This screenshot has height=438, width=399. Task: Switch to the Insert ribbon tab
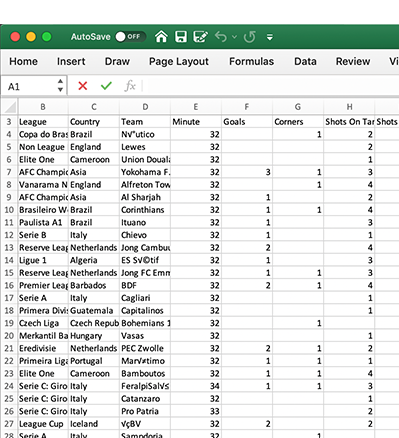click(71, 61)
